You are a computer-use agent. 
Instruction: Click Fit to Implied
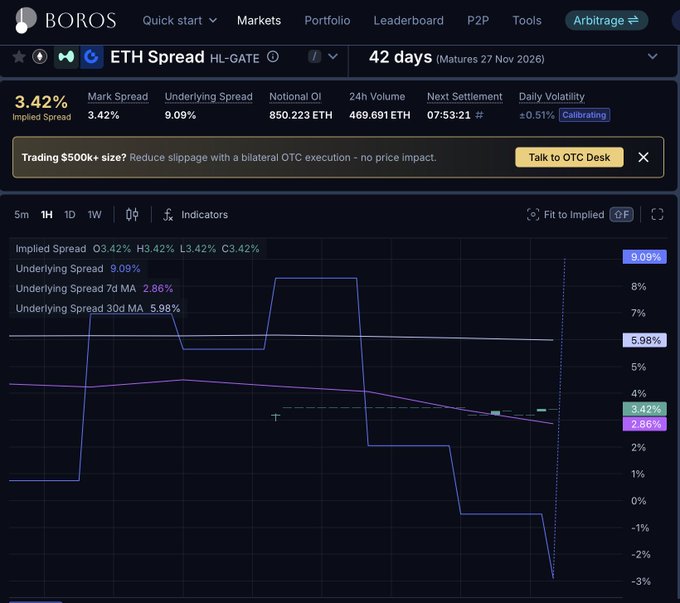(573, 214)
